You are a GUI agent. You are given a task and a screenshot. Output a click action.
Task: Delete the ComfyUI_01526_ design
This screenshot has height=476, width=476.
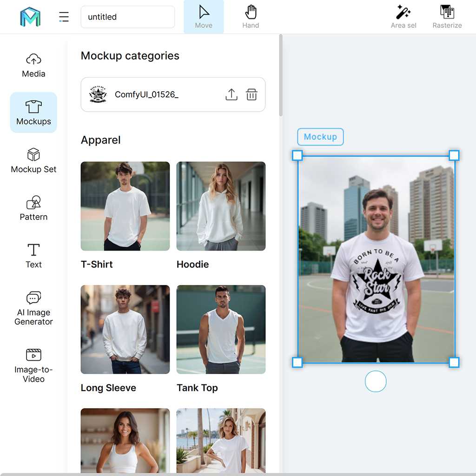pyautogui.click(x=251, y=94)
